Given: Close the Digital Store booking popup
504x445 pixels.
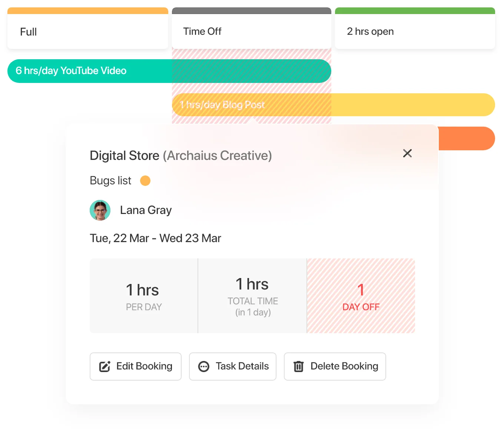Looking at the screenshot, I should click(407, 153).
